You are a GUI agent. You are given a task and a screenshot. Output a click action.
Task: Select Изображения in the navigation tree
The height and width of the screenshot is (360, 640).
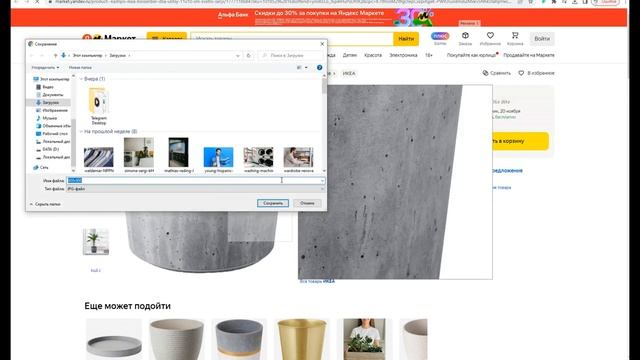click(51, 110)
